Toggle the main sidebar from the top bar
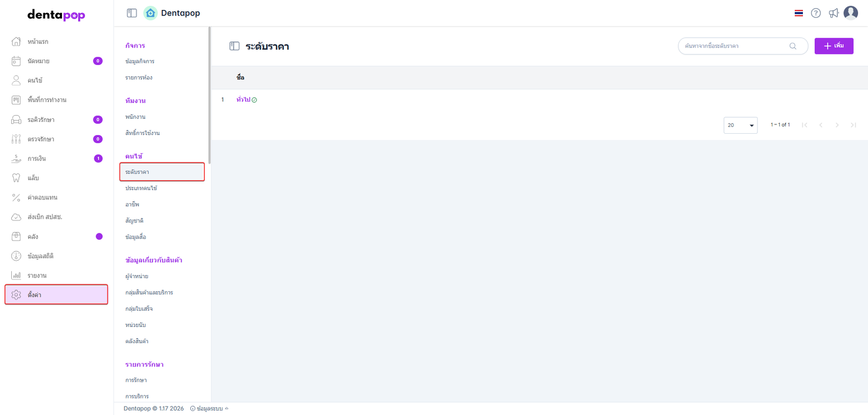The height and width of the screenshot is (415, 868). [x=131, y=13]
